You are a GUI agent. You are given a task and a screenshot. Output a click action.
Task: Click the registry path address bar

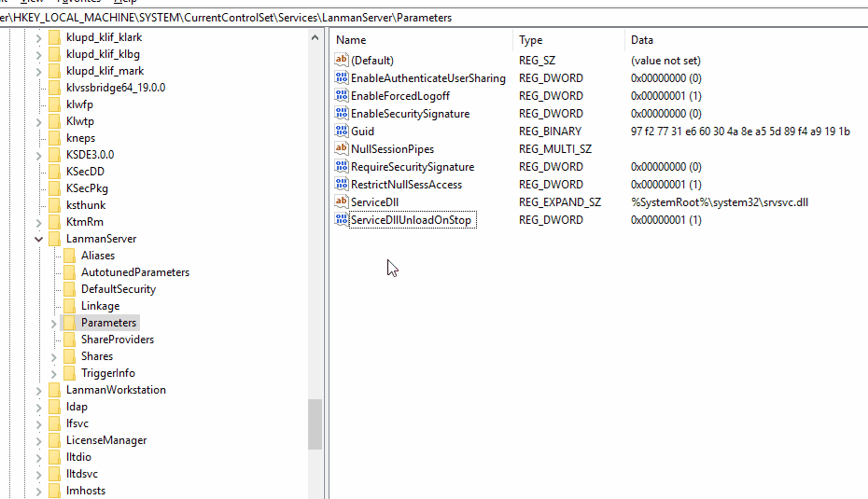(434, 18)
